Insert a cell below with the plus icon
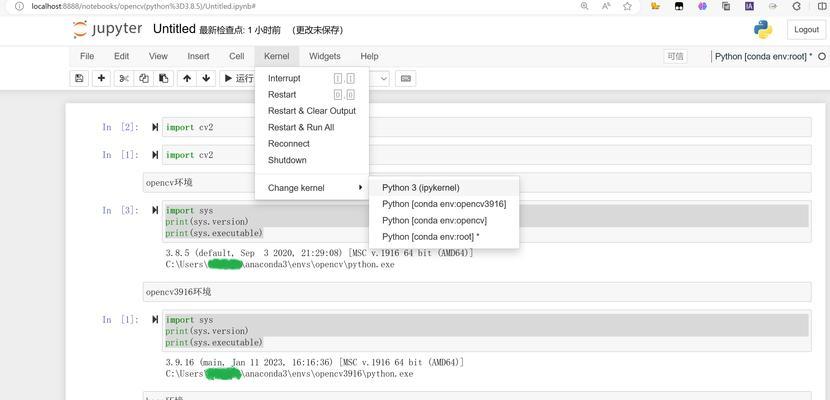The image size is (830, 400). 101,78
